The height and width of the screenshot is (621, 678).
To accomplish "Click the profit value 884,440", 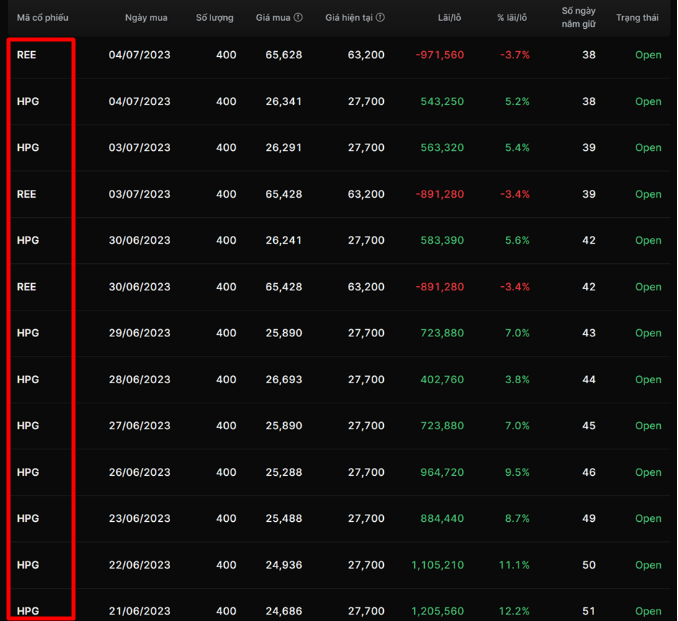I will click(442, 518).
